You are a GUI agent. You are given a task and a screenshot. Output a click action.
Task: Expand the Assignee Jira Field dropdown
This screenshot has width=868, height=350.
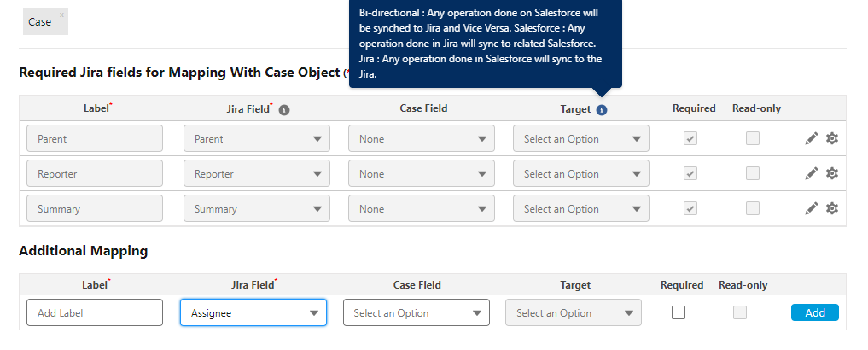253,312
